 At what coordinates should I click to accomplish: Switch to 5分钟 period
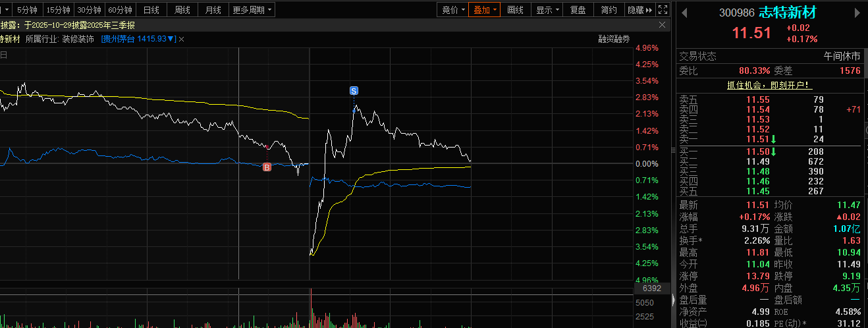coord(27,10)
